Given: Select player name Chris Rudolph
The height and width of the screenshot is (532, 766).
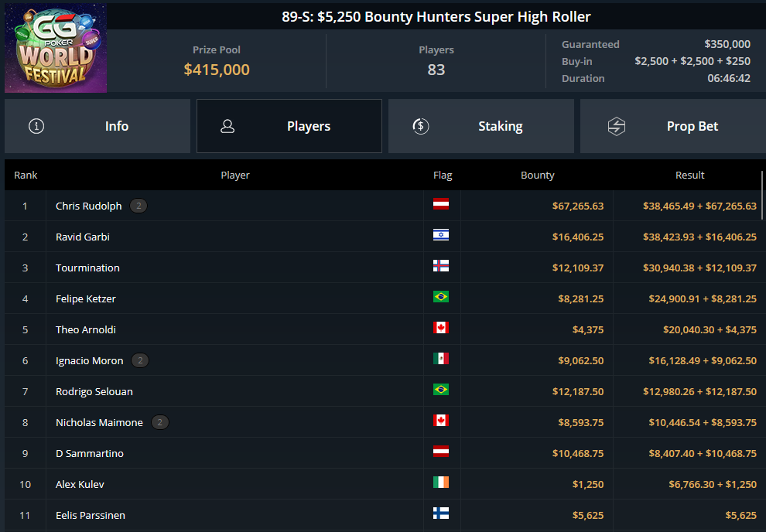Looking at the screenshot, I should pyautogui.click(x=88, y=206).
